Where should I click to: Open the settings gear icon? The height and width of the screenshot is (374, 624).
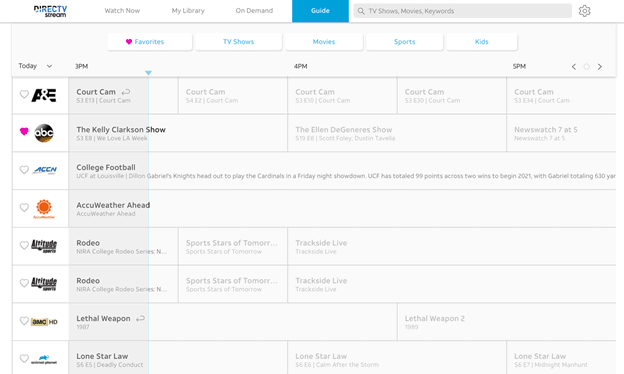coord(584,11)
